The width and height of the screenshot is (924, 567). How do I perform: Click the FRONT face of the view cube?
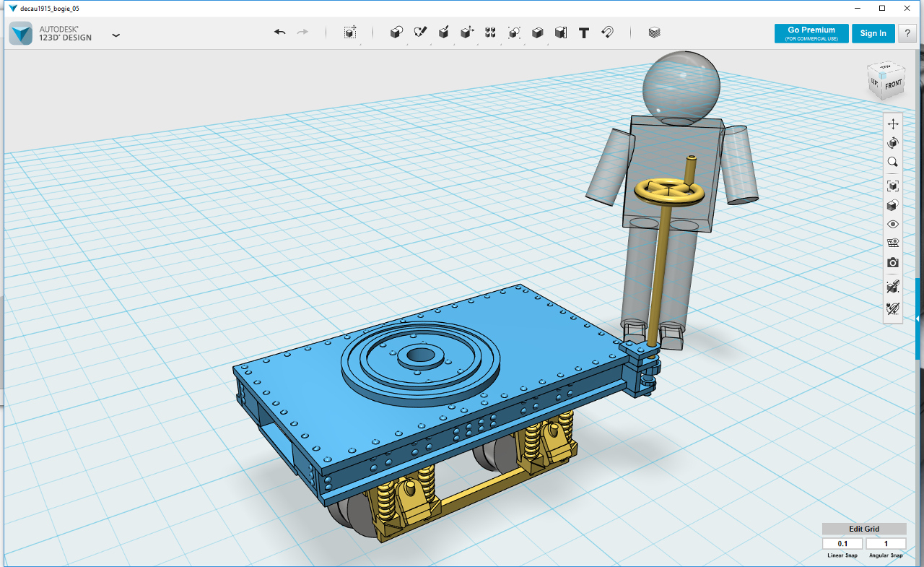click(893, 84)
